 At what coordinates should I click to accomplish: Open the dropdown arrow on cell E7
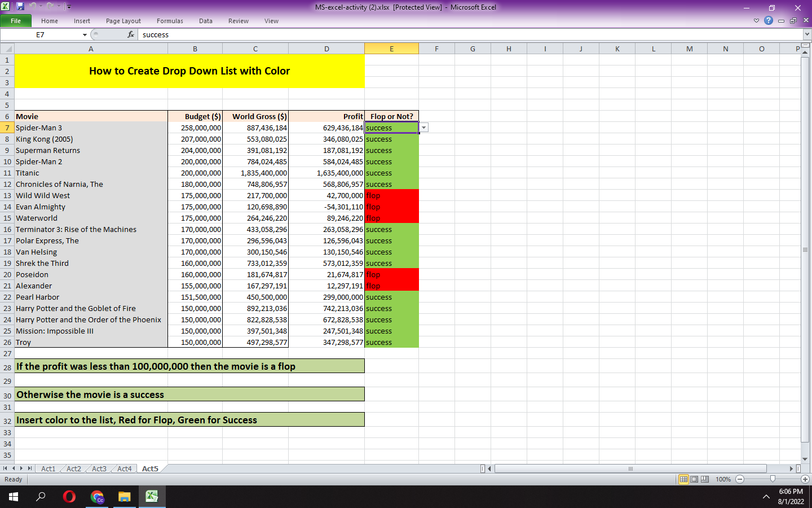tap(424, 128)
